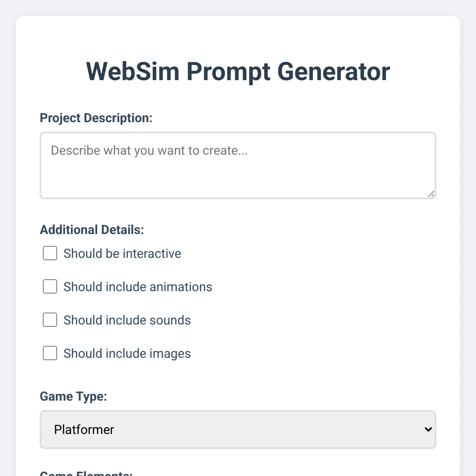Click inside the Project Description text box
Screen dimensions: 476x476
[238, 165]
